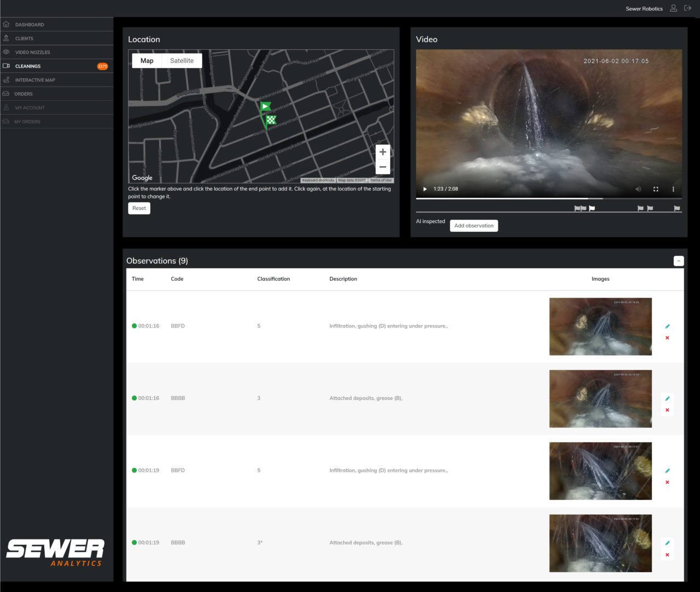
Task: Open map Keyboard shortcuts link
Action: click(318, 180)
